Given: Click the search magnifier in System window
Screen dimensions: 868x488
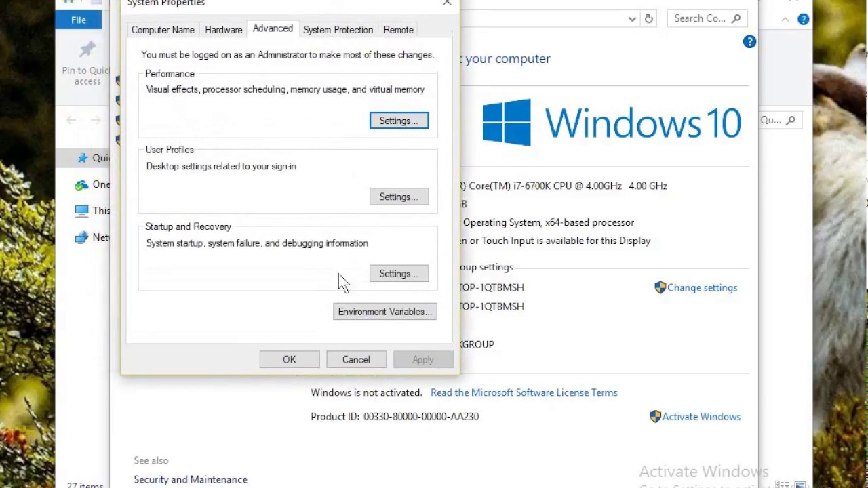Looking at the screenshot, I should click(x=736, y=18).
